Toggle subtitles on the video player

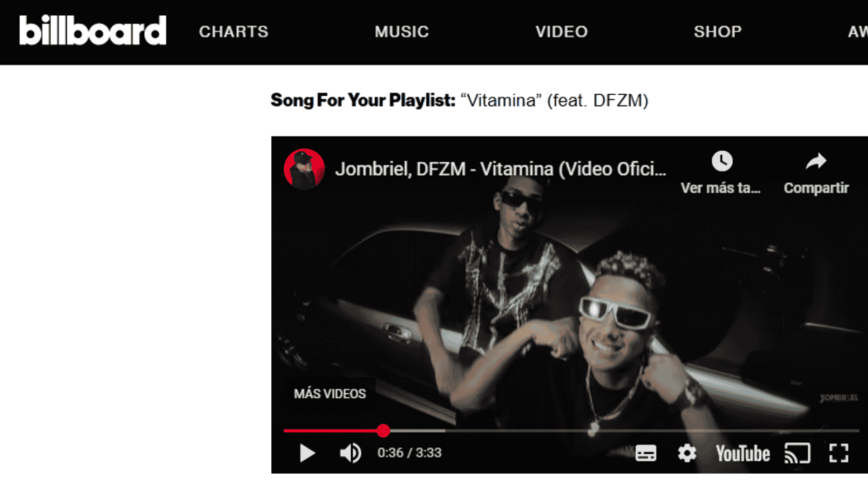point(646,453)
